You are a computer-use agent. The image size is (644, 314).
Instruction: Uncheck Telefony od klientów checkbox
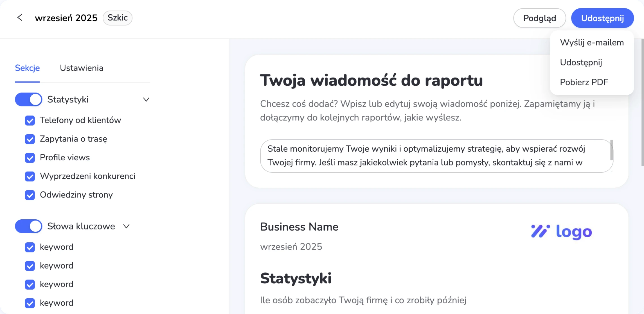[x=30, y=120]
